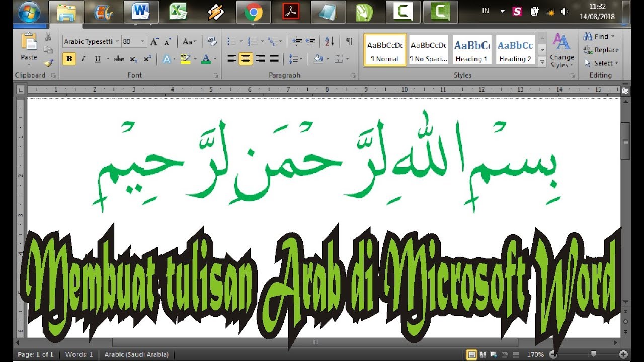This screenshot has width=644, height=362.
Task: Click the Bullets list icon
Action: pos(232,41)
